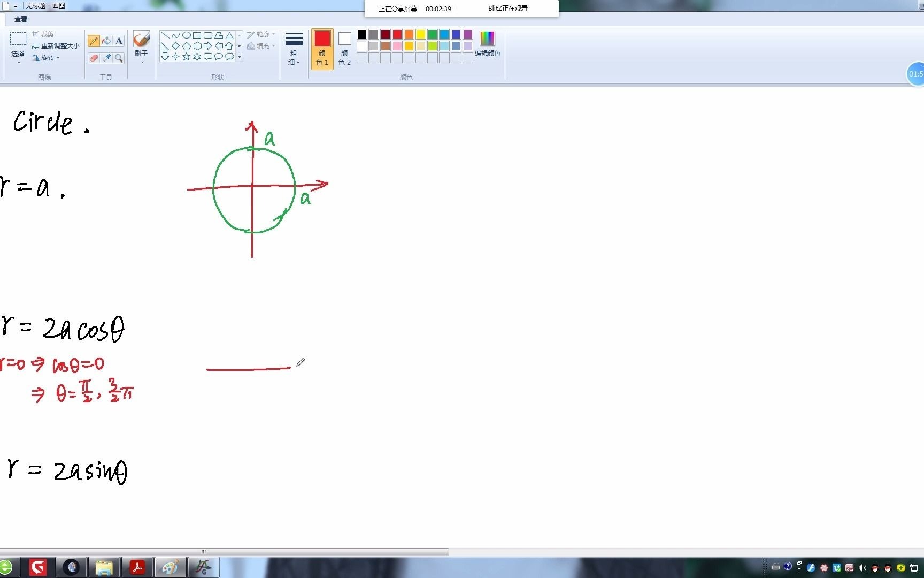This screenshot has width=924, height=578.
Task: Pick the green color swatch from palette
Action: [432, 34]
